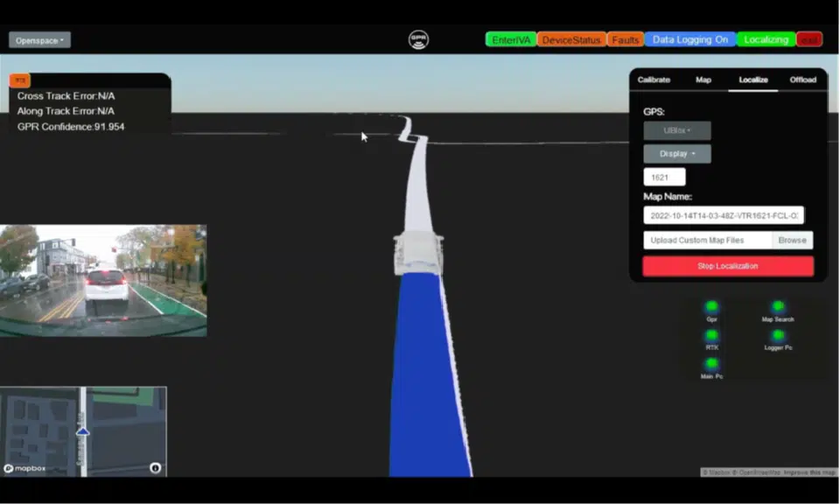Screen dimensions: 840x504
Task: Click the Map Search status light
Action: 777,306
